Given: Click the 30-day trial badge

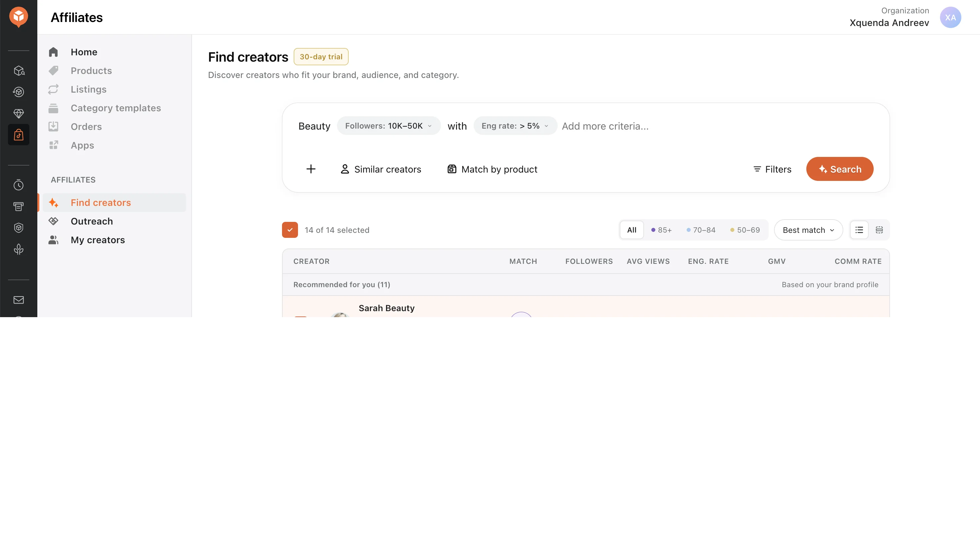Looking at the screenshot, I should (x=321, y=57).
